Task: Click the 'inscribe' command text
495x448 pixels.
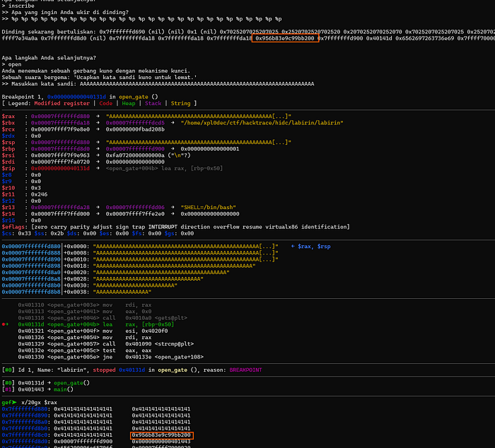Action: 21,6
